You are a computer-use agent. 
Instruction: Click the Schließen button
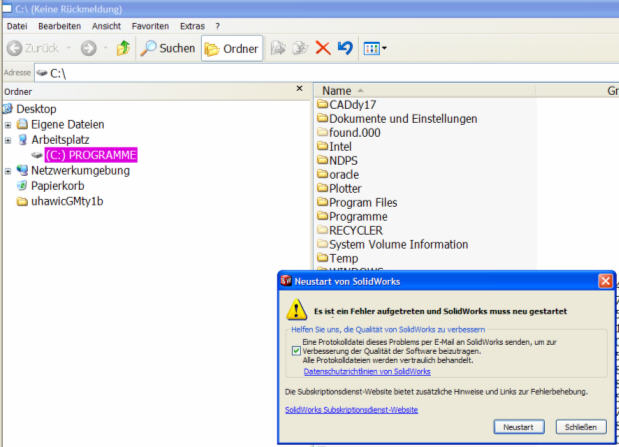coord(581,427)
